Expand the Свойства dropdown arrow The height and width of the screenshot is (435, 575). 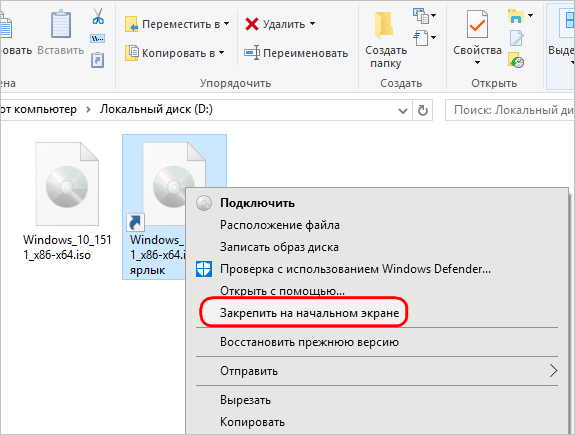(477, 63)
